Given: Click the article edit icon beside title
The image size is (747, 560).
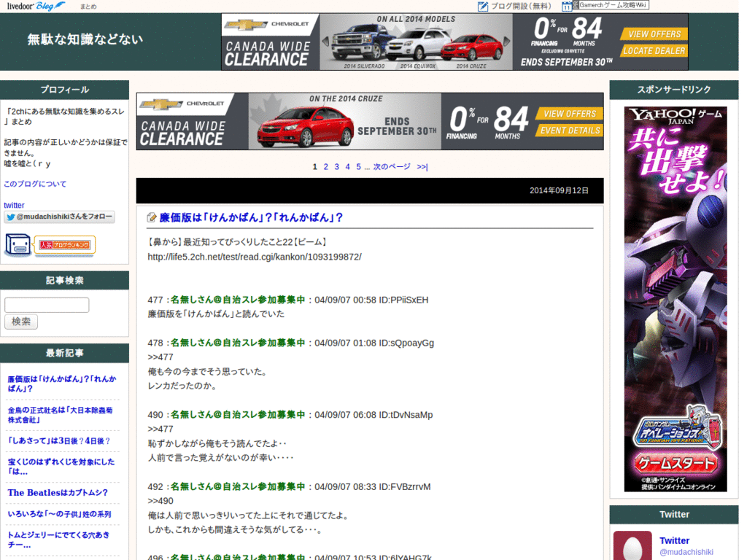Looking at the screenshot, I should [x=152, y=217].
